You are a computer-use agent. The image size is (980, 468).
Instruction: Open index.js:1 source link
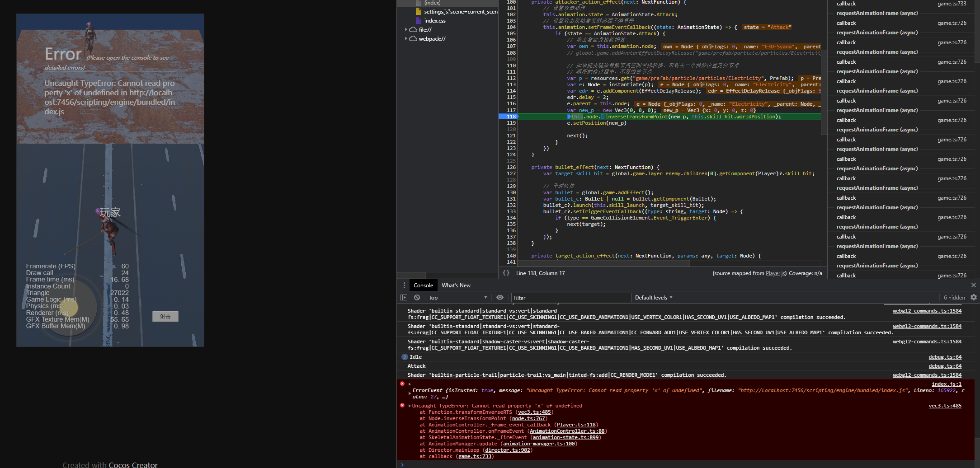947,384
